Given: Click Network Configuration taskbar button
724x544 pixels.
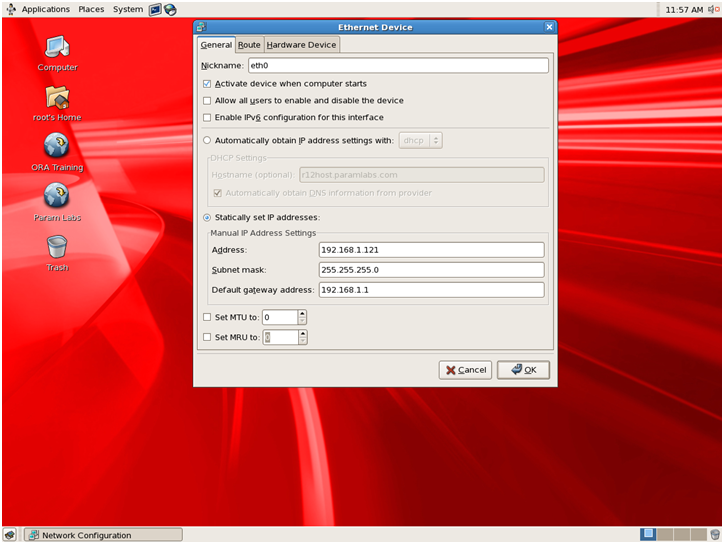Looking at the screenshot, I should coord(103,535).
